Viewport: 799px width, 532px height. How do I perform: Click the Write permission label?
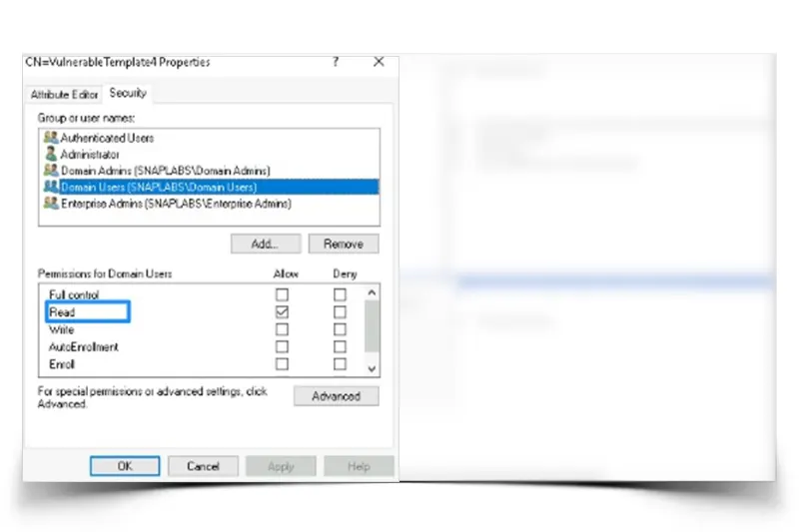[x=62, y=329]
